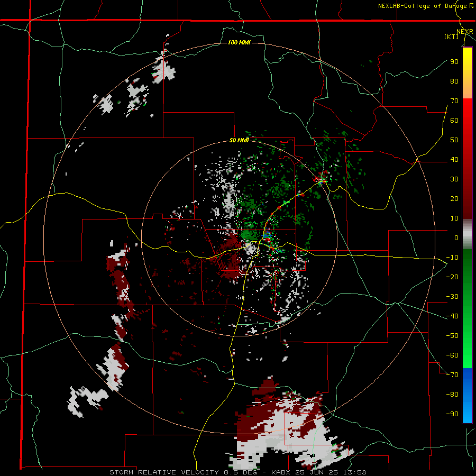
Task: Select the -80 scale label
Action: [452, 395]
